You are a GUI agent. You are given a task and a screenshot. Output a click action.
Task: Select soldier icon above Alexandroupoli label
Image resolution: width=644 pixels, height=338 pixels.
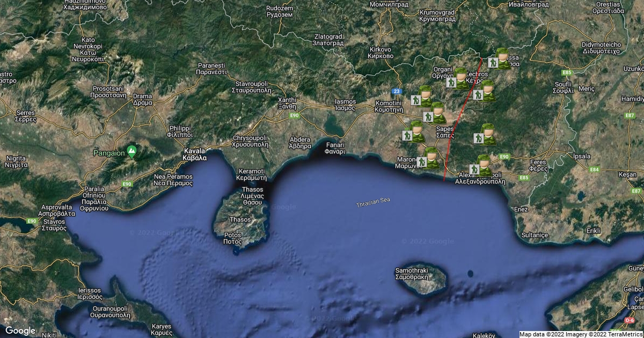pos(484,165)
